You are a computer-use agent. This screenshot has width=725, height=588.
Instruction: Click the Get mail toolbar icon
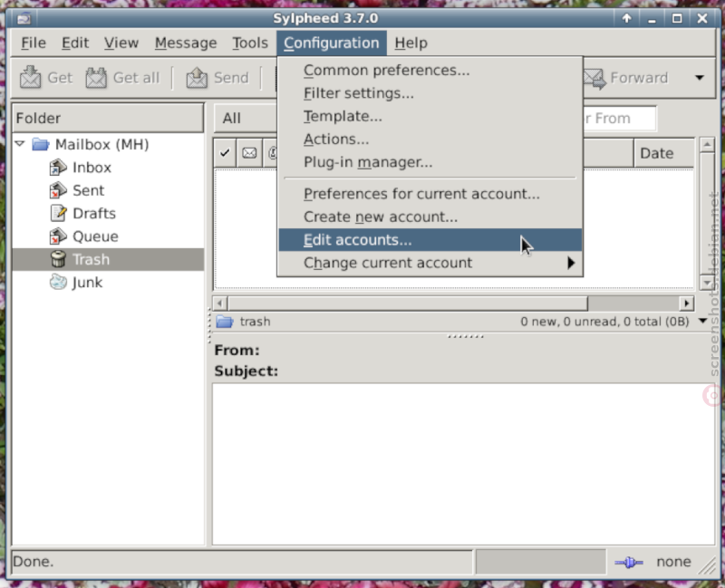point(31,78)
